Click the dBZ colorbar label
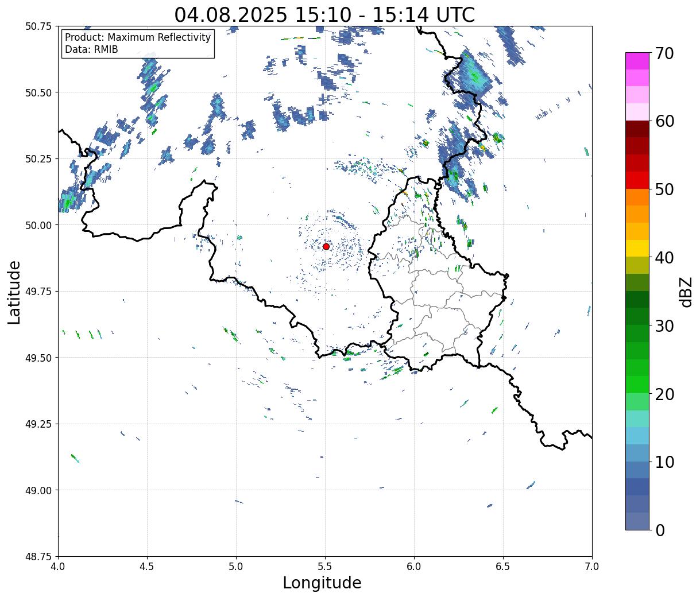700x597 pixels. 686,291
